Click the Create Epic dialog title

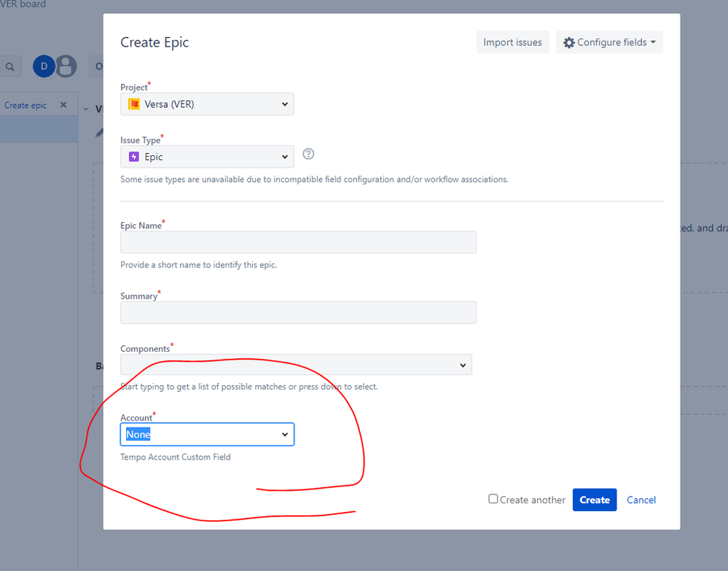coord(154,42)
